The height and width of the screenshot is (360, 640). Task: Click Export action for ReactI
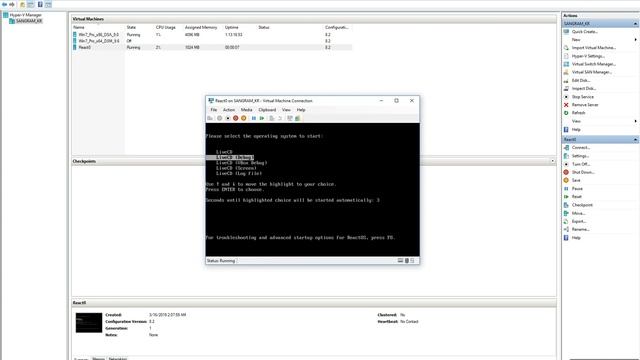coord(579,221)
